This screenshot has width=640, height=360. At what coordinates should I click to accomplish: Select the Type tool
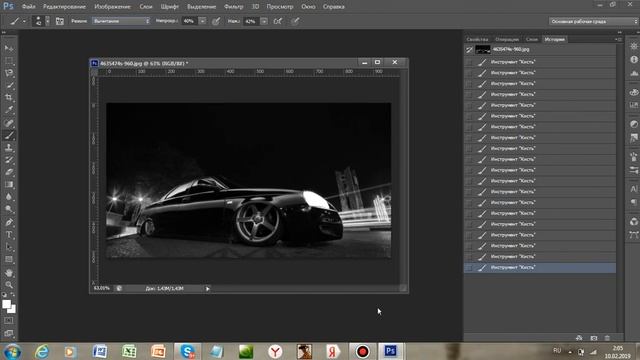pos(9,235)
